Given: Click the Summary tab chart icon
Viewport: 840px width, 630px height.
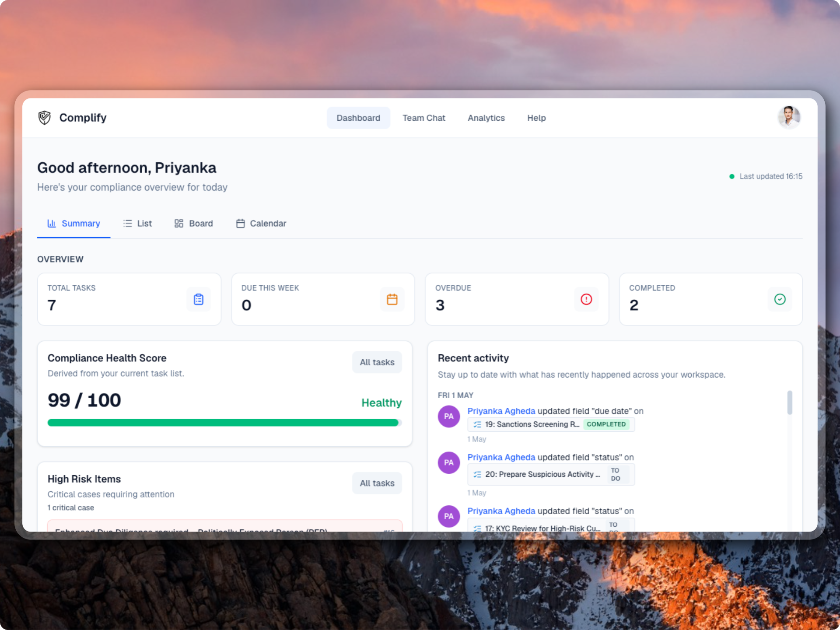Looking at the screenshot, I should pos(52,224).
